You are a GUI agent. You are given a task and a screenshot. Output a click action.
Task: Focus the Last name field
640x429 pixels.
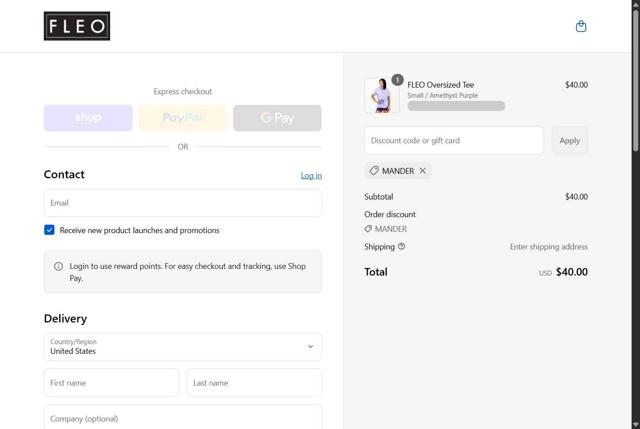point(254,383)
